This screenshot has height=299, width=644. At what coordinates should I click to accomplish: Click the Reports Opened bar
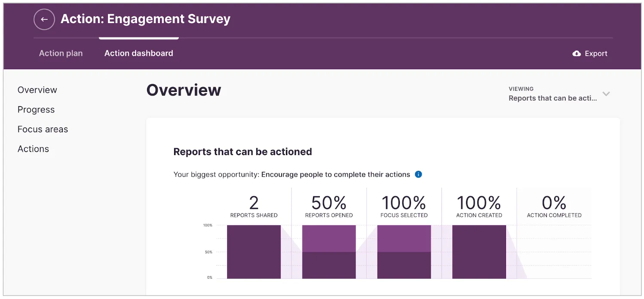[x=329, y=252]
